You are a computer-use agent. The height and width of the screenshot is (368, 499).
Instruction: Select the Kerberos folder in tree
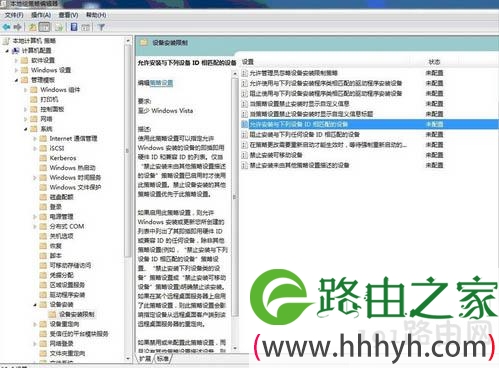click(x=63, y=158)
